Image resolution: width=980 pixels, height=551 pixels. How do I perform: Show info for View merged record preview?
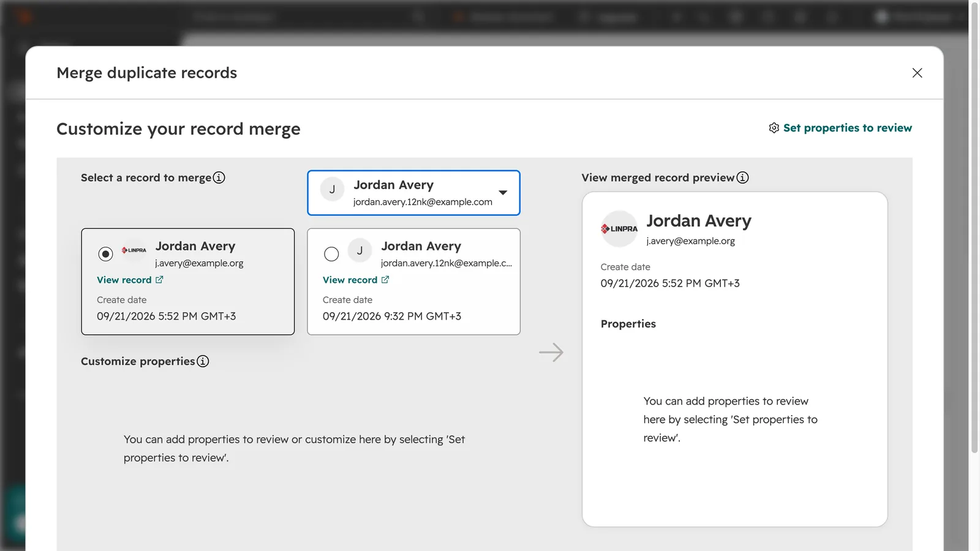(742, 178)
